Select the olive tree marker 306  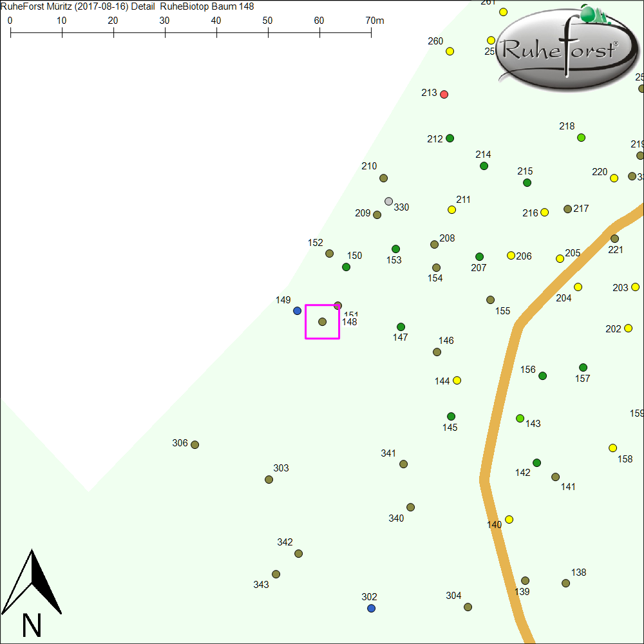195,444
